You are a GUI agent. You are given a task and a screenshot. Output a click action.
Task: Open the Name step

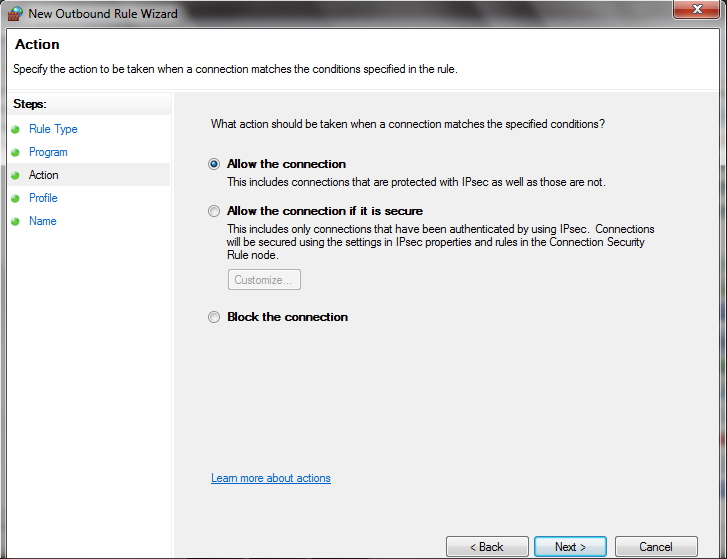(43, 221)
